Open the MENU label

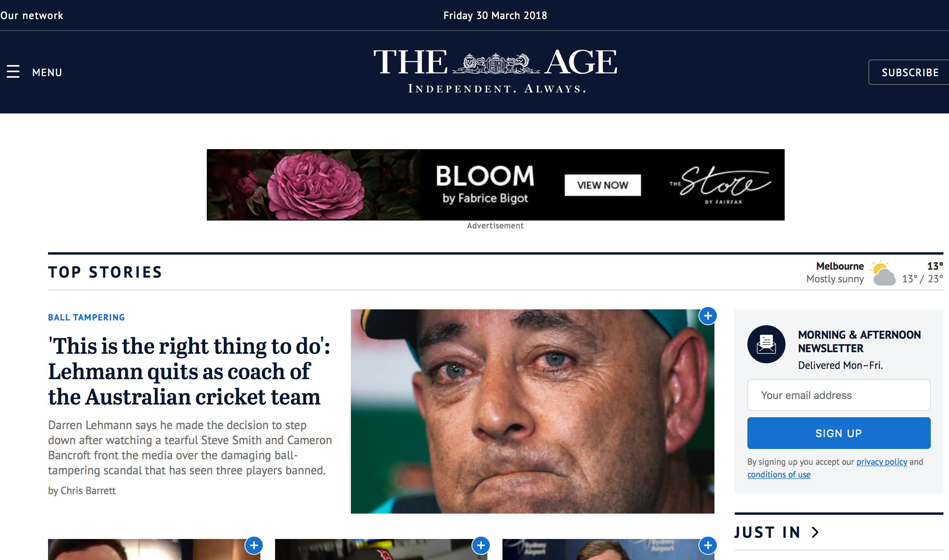click(47, 73)
